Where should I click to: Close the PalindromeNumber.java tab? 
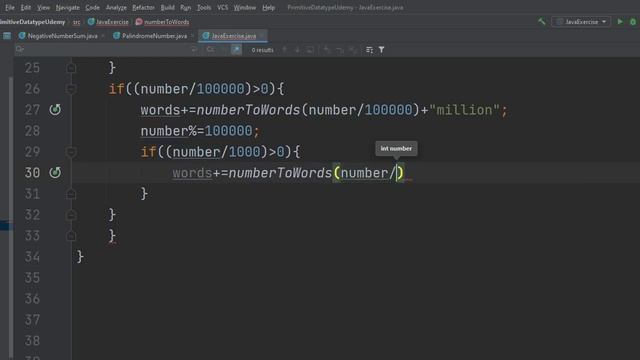coord(192,36)
